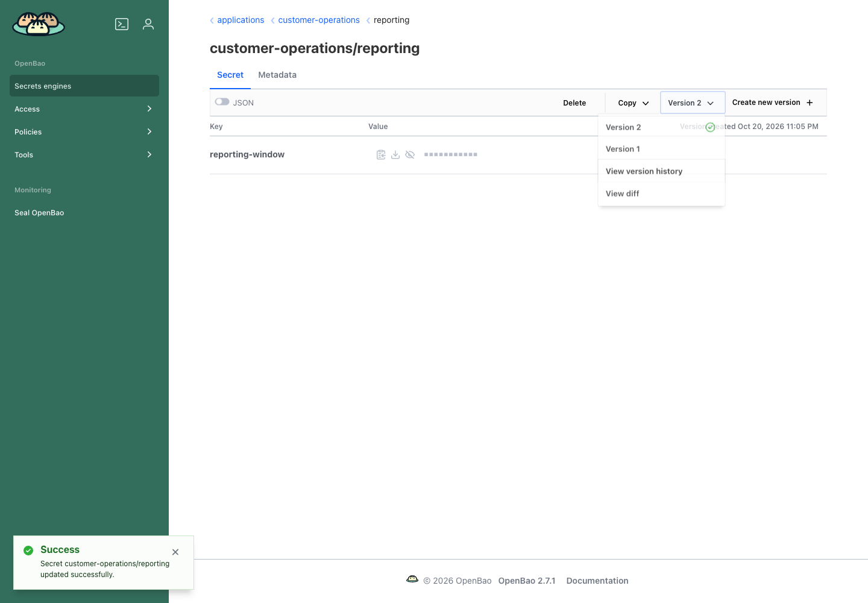Click Create new version

pyautogui.click(x=772, y=103)
